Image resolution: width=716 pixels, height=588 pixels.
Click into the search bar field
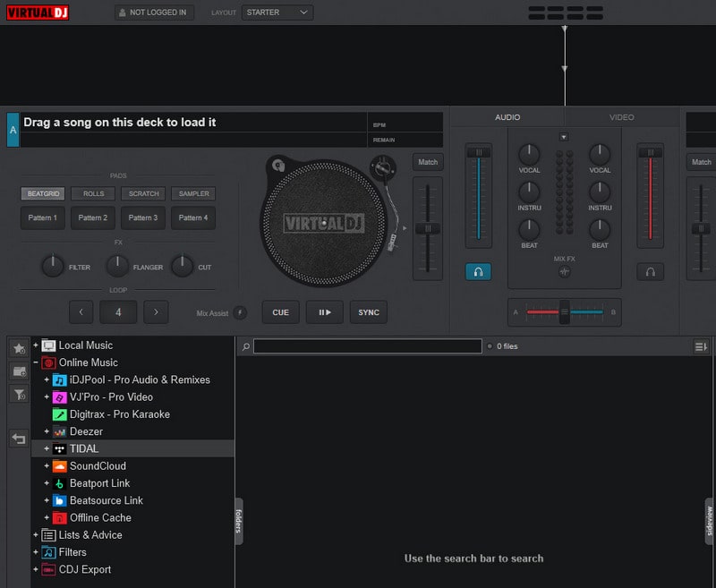[368, 346]
